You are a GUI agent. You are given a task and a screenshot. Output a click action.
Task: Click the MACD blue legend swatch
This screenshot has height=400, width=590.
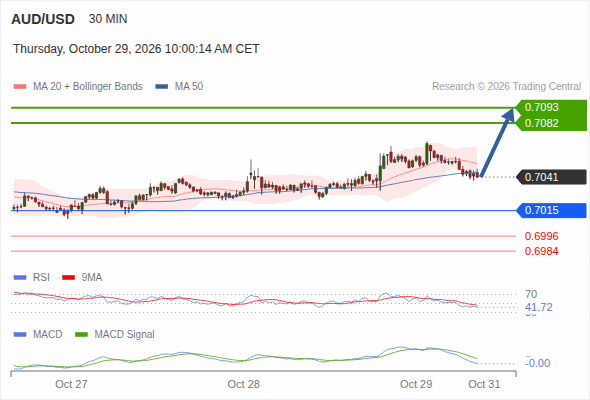20,335
